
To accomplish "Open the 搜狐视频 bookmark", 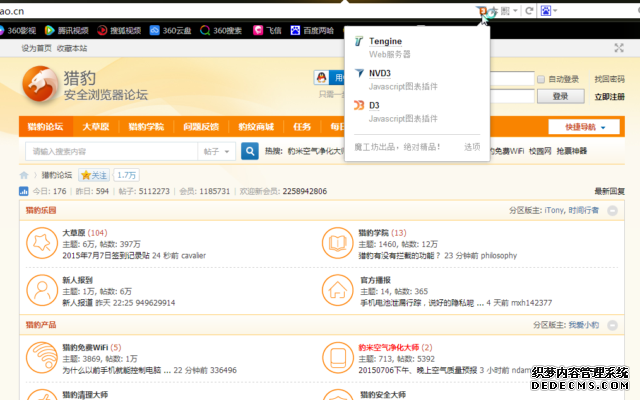I will [119, 31].
